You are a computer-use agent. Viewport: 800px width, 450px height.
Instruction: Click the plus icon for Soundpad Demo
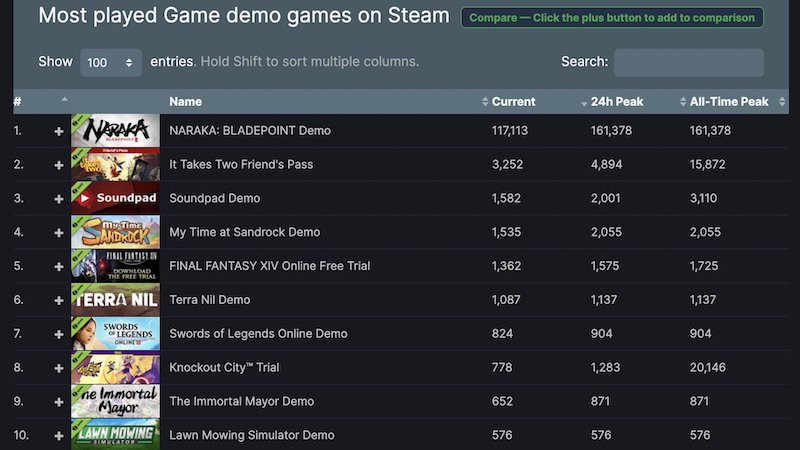click(x=59, y=199)
